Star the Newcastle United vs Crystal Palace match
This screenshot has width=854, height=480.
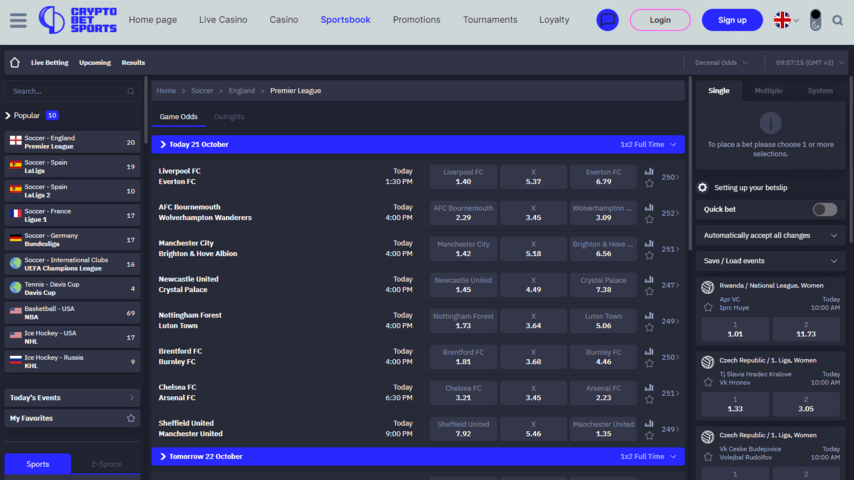point(649,291)
